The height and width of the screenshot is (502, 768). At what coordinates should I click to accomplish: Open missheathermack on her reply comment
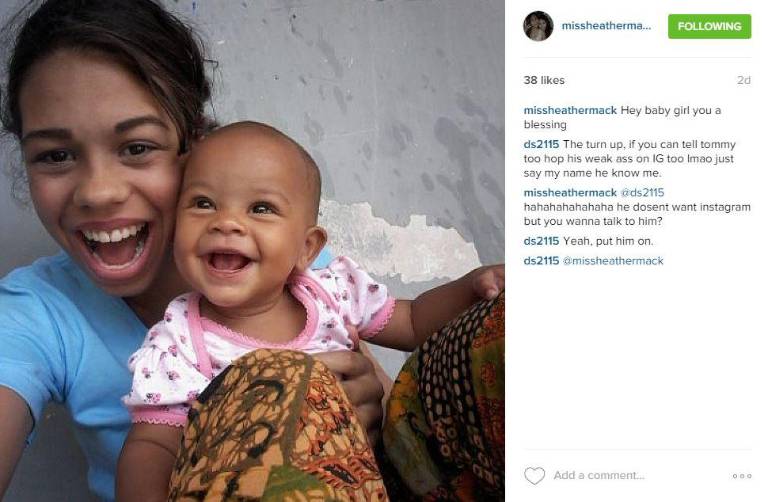point(570,192)
